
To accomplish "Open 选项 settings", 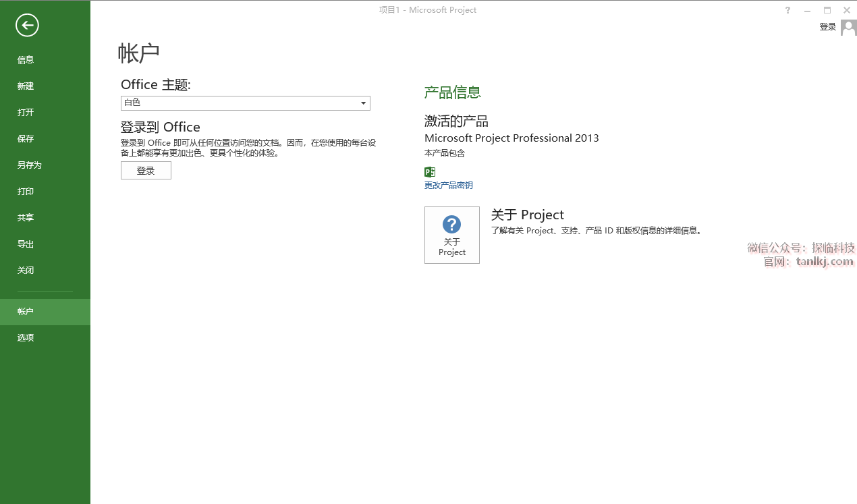I will [x=45, y=337].
